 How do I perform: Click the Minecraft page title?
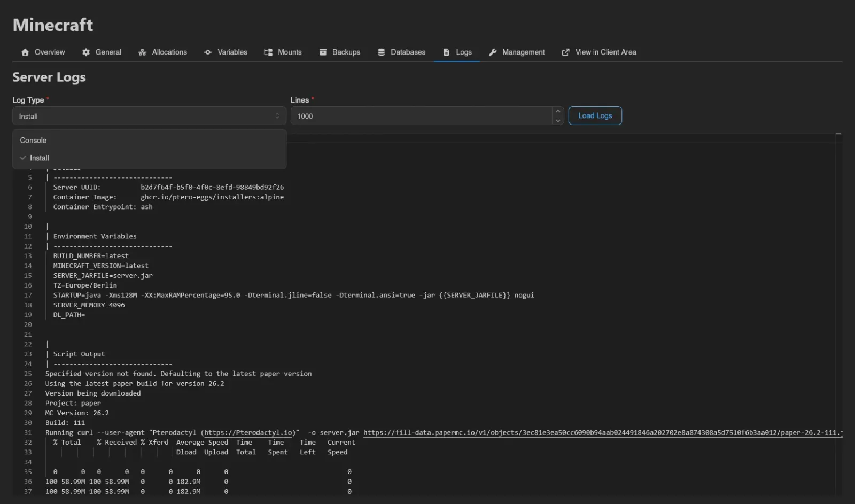[x=53, y=25]
